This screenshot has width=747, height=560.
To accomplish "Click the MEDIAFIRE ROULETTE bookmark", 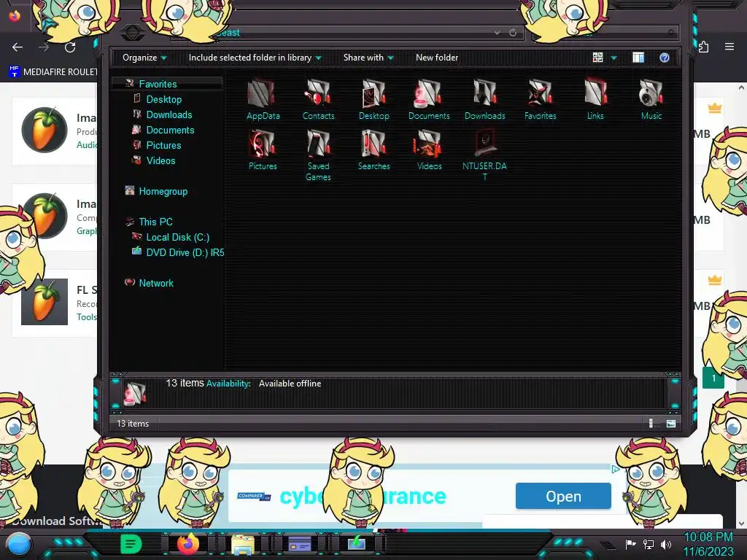I will click(x=53, y=72).
